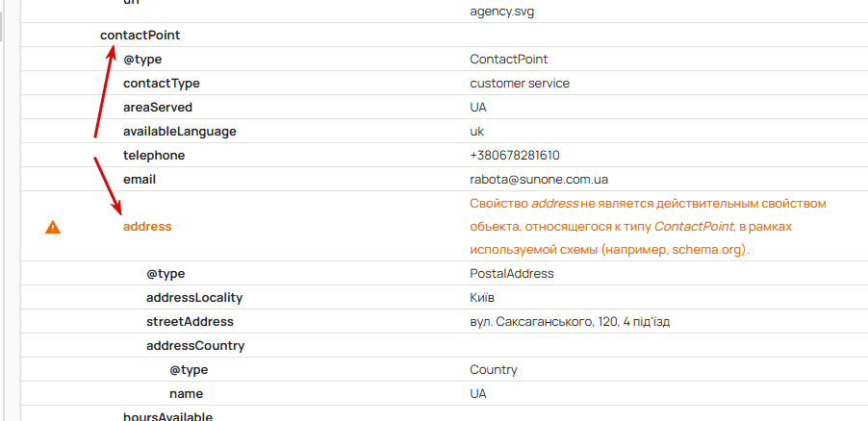The height and width of the screenshot is (421, 868).
Task: Click the streetAddress property label
Action: click(x=190, y=322)
